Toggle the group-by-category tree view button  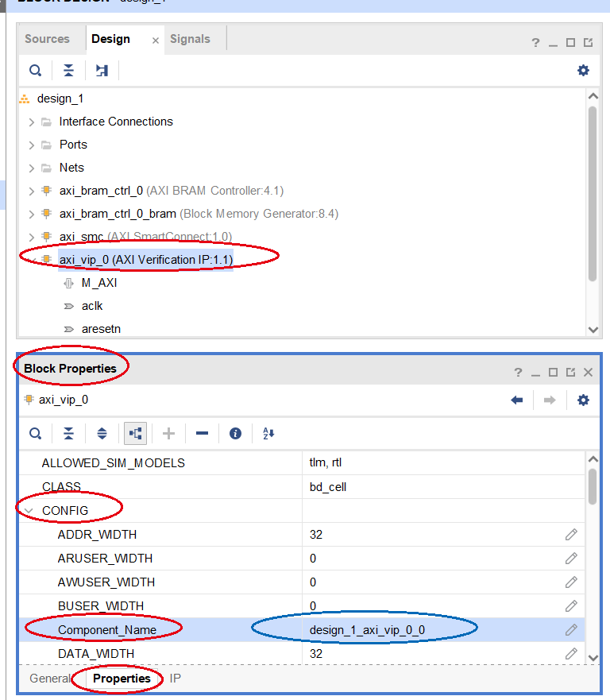(135, 433)
